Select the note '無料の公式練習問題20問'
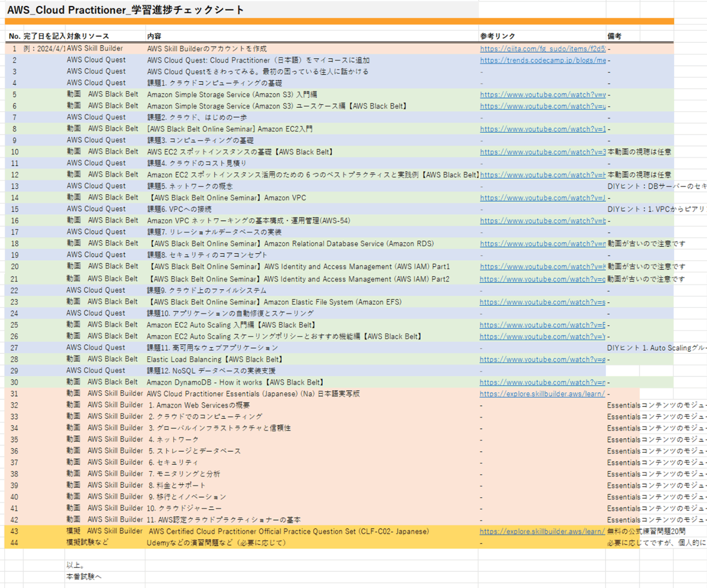 646,531
